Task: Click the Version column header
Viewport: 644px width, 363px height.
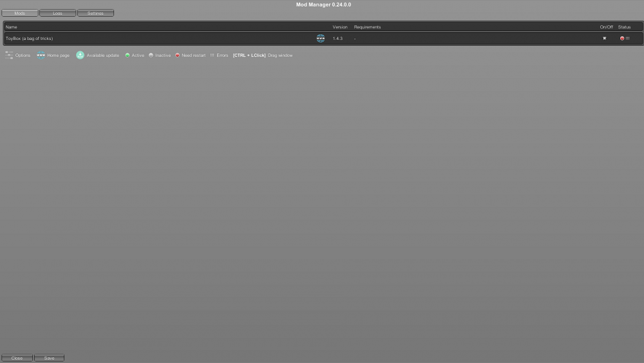Action: point(339,27)
